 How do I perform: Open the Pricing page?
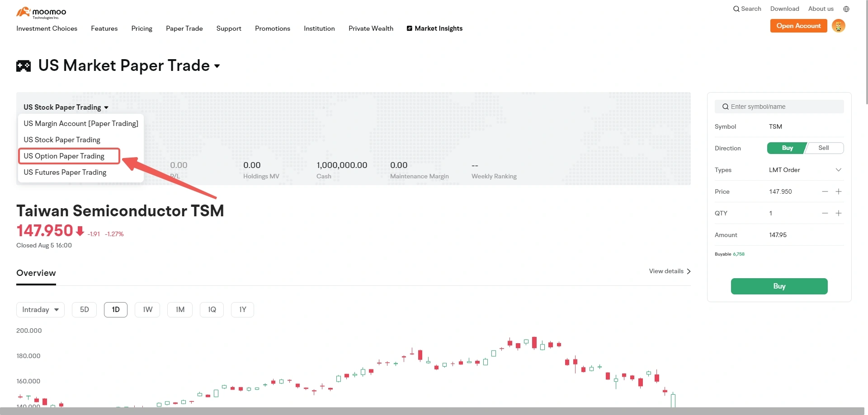pos(142,28)
